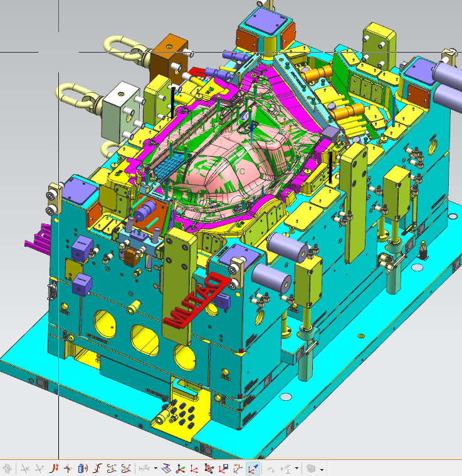Select the orange curve with red arrows tool
This screenshot has height=476, width=462.
(x=54, y=468)
